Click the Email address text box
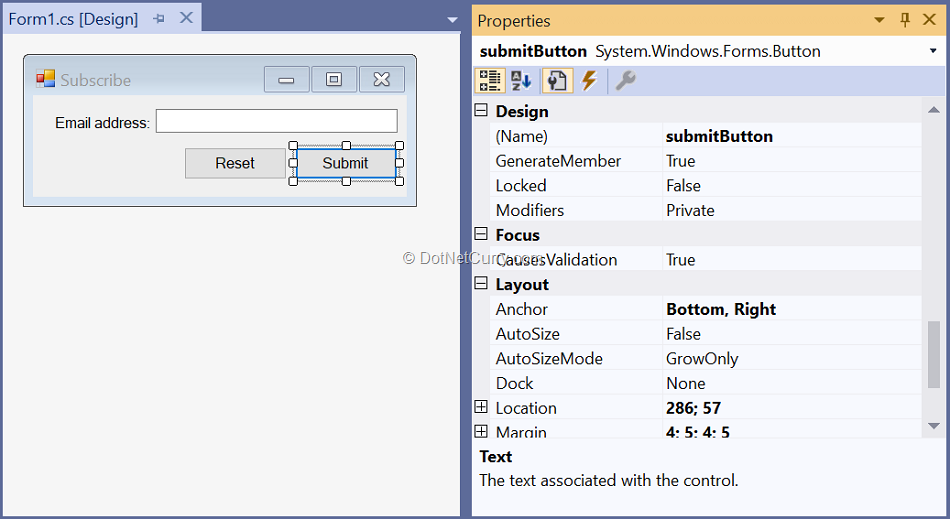Screen dimensions: 950x519 coord(276,122)
